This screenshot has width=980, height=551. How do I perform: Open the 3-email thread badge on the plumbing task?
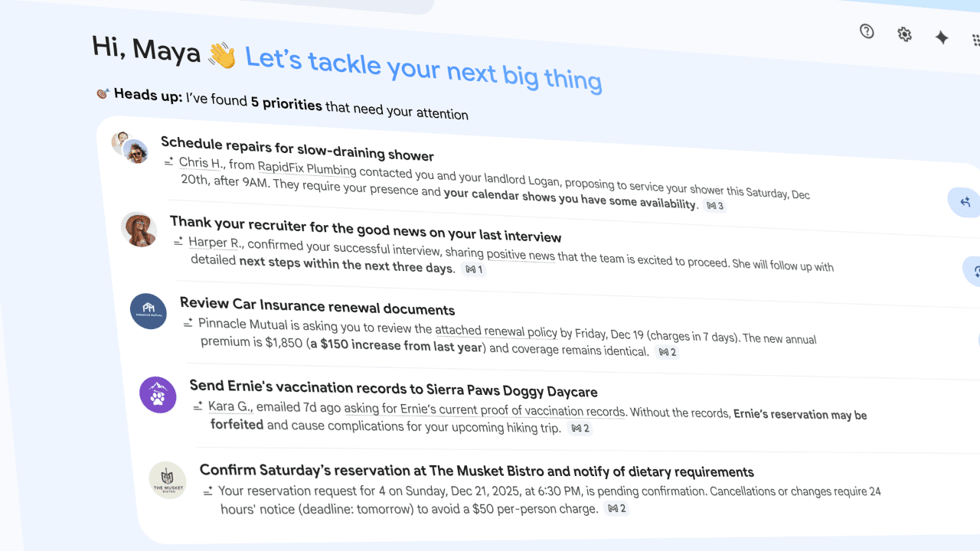714,205
